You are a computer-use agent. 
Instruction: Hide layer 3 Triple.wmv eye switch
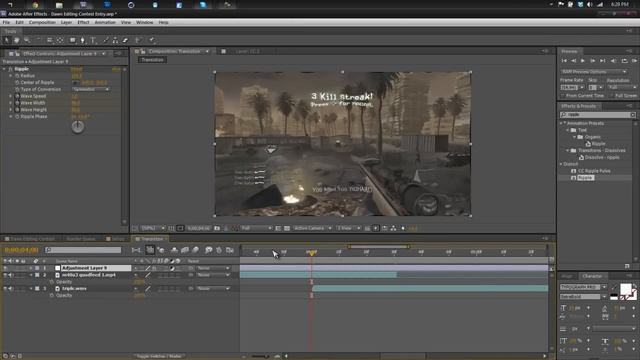coord(5,289)
